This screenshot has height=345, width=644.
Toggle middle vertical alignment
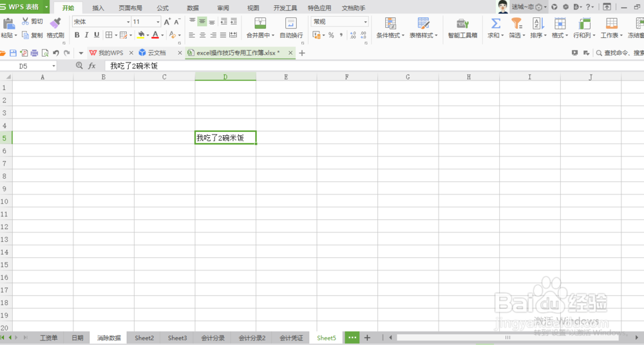pyautogui.click(x=202, y=21)
